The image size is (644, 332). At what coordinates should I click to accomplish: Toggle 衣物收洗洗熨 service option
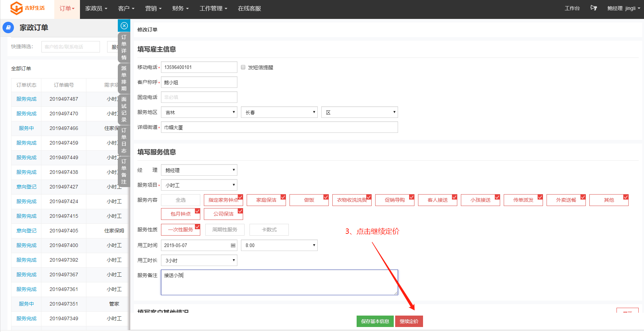pos(352,200)
